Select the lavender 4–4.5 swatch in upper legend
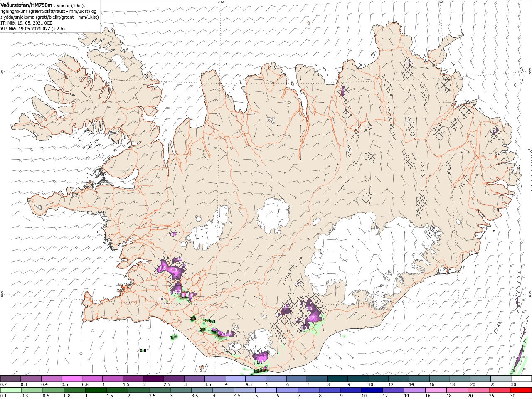This screenshot has height=399, width=532. (x=235, y=379)
